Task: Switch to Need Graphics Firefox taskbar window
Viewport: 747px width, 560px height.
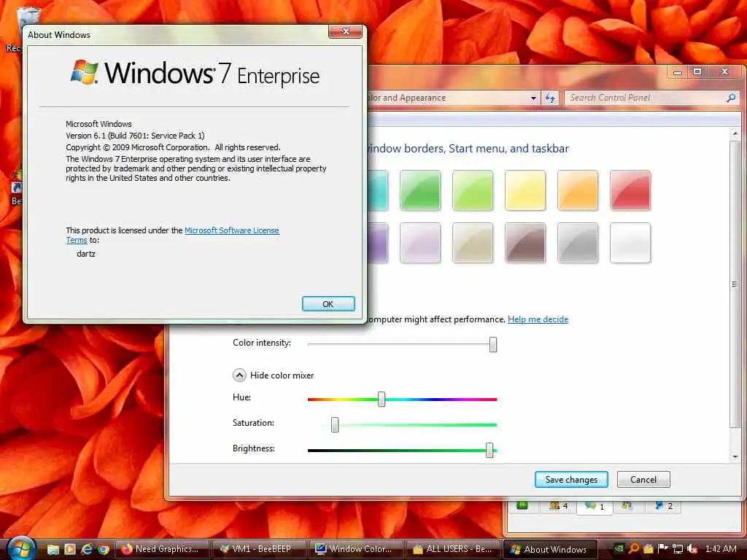Action: [161, 549]
